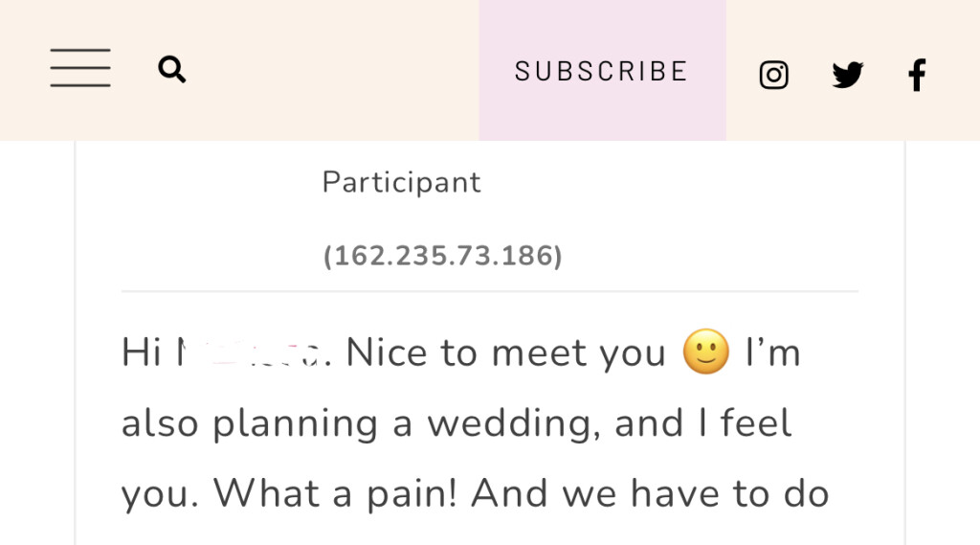Open the hamburger navigation menu
Viewport: 980px width, 545px height.
coord(80,70)
